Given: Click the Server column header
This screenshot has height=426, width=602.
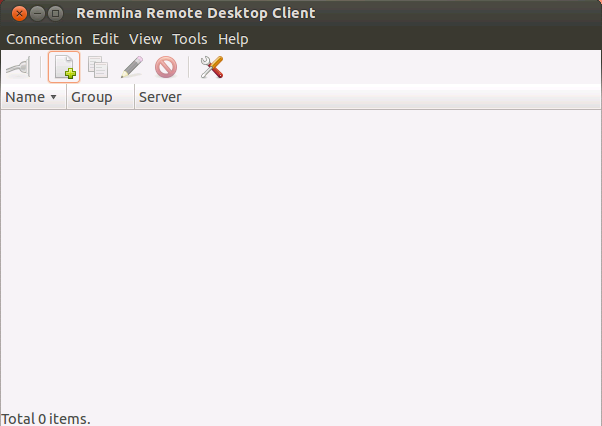Looking at the screenshot, I should click(160, 97).
